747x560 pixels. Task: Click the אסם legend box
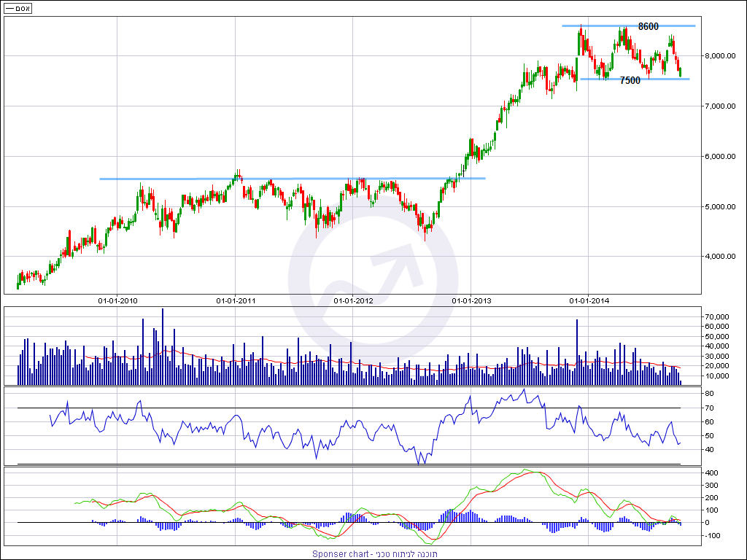18,8
